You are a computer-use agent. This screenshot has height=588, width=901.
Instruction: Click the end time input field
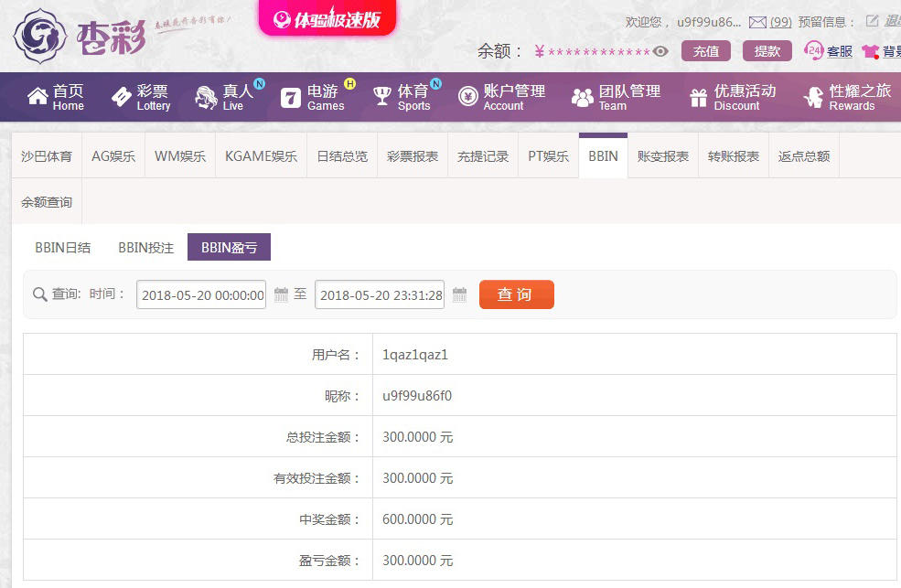(x=380, y=294)
